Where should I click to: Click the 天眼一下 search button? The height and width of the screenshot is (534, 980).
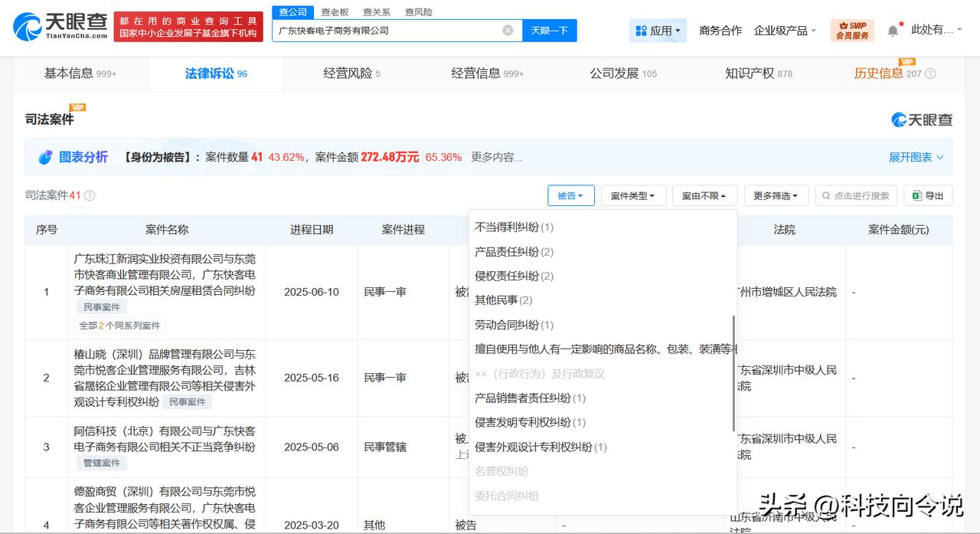click(550, 31)
